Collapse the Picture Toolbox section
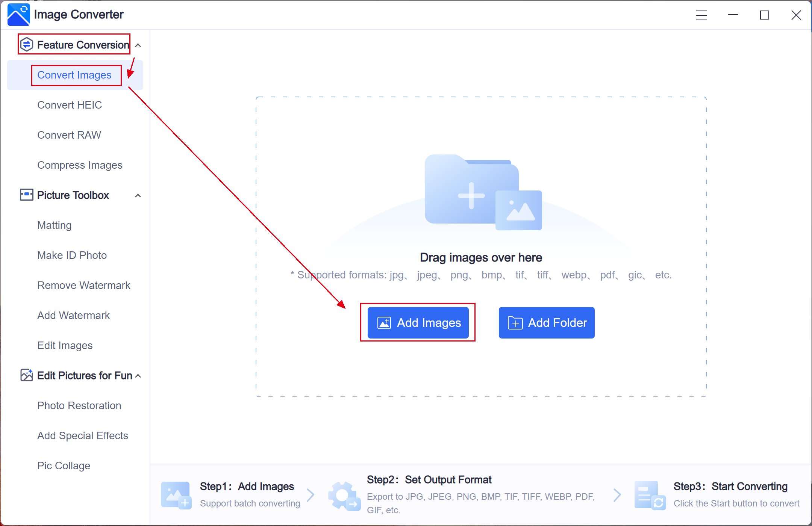 pos(137,195)
